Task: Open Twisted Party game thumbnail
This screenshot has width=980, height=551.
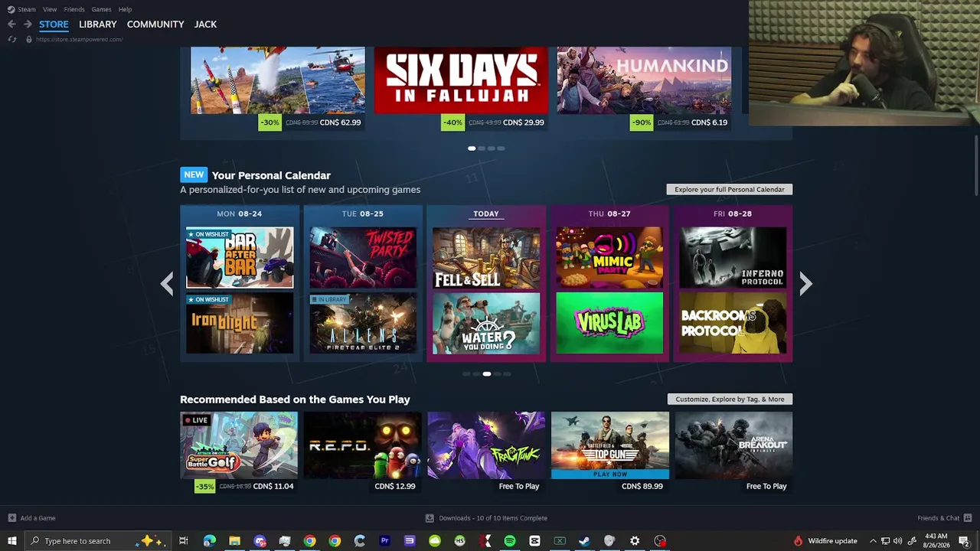Action: click(363, 257)
